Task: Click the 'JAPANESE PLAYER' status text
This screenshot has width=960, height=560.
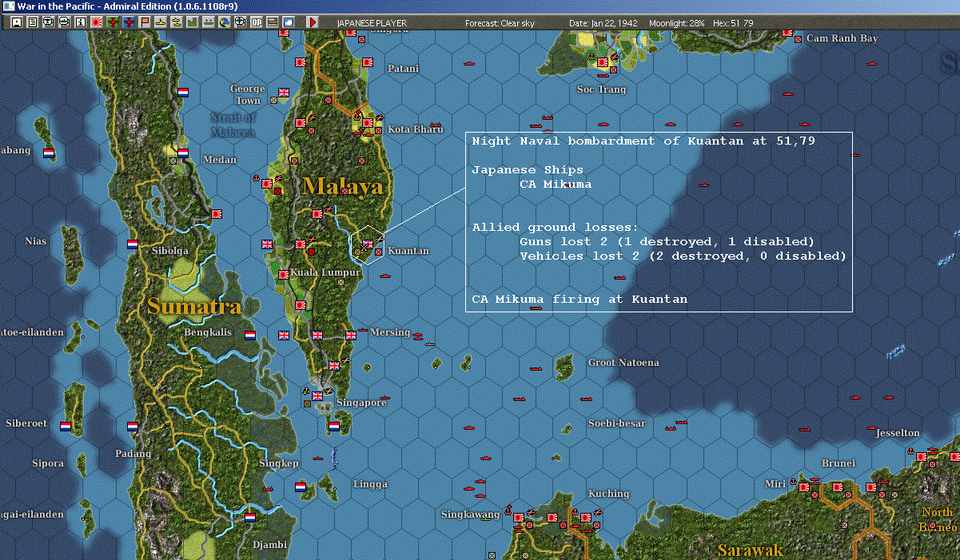Action: (372, 23)
